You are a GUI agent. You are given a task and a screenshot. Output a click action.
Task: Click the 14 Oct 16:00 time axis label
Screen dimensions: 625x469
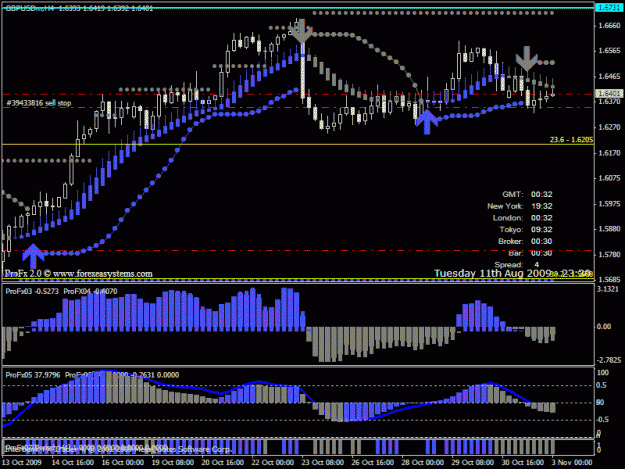(73, 462)
